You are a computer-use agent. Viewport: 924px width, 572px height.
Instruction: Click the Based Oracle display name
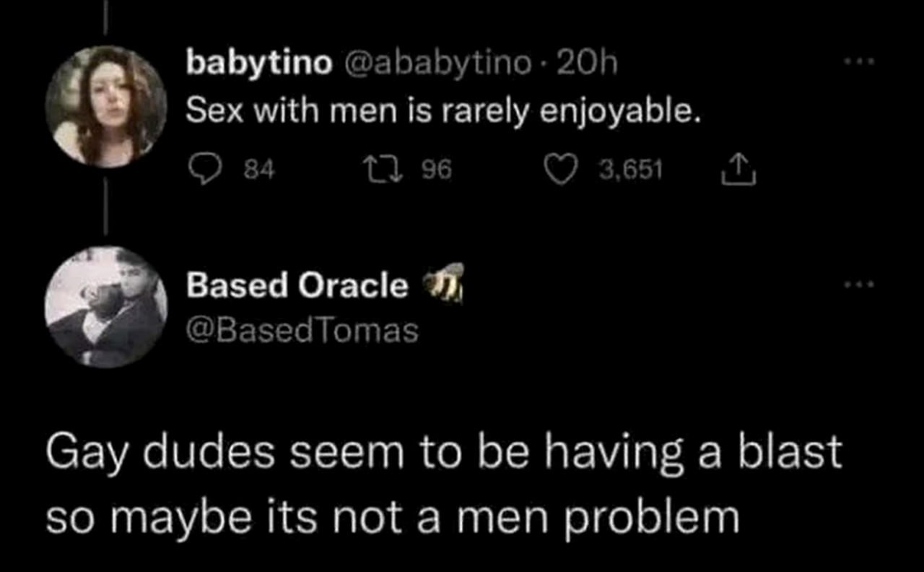[x=297, y=285]
